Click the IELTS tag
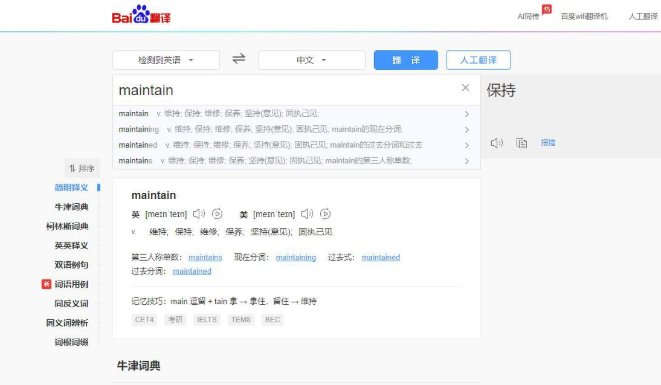The width and height of the screenshot is (661, 385). (x=207, y=320)
